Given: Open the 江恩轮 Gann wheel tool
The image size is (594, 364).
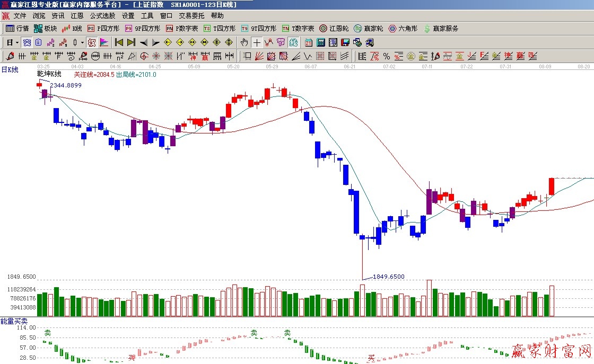Looking at the screenshot, I should click(x=334, y=29).
